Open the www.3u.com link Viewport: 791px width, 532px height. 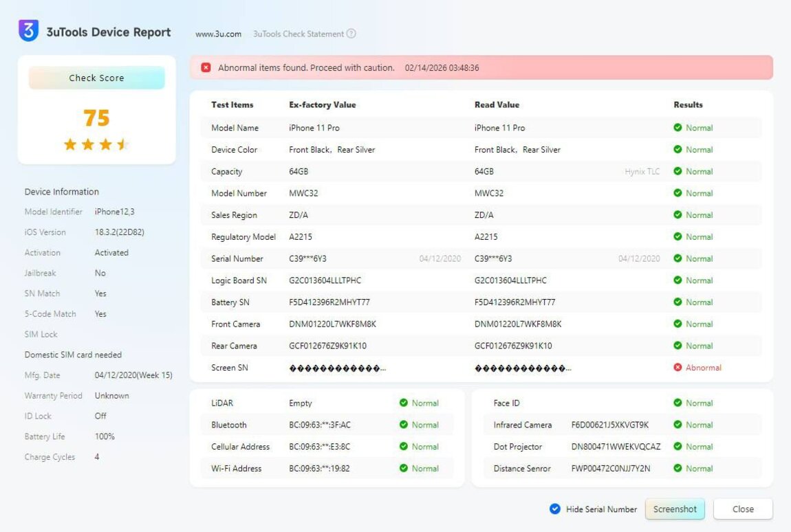(x=218, y=34)
